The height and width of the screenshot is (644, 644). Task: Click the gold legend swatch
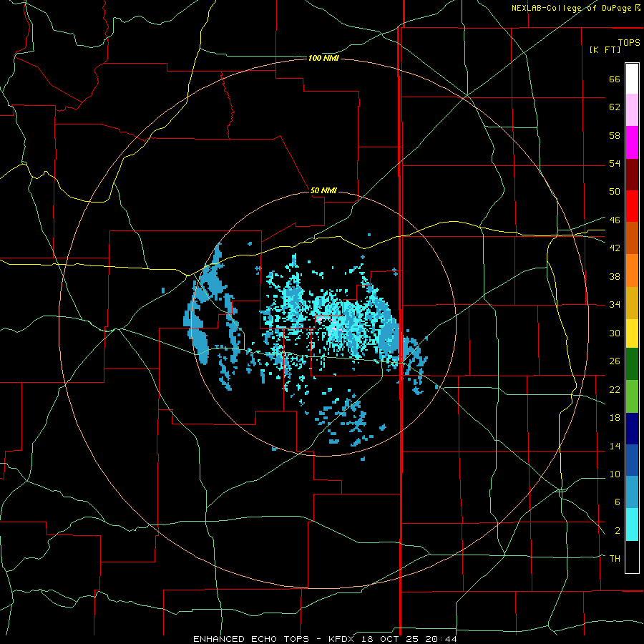point(632,303)
